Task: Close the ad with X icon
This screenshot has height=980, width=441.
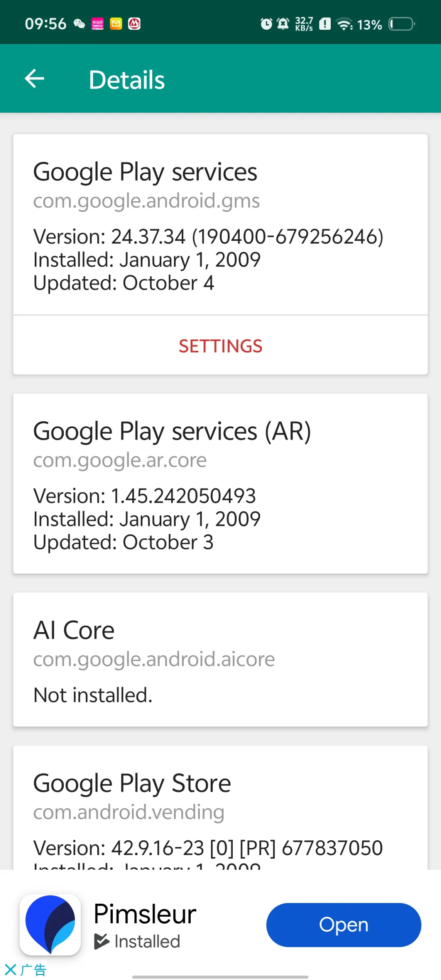Action: [x=11, y=969]
